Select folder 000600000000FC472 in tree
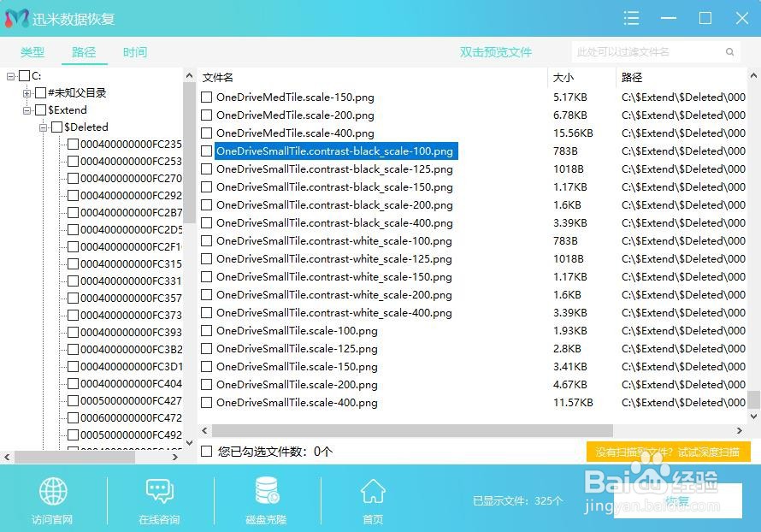The width and height of the screenshot is (761, 532). click(131, 418)
